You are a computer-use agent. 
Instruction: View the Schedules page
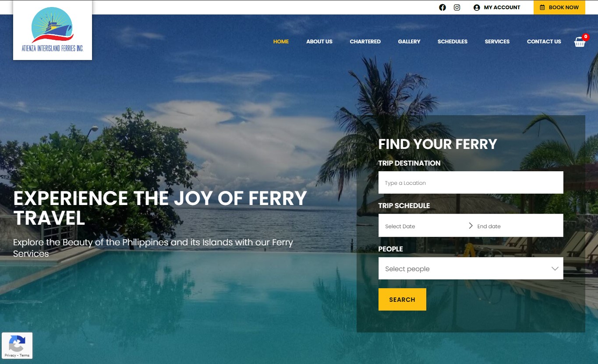point(453,42)
